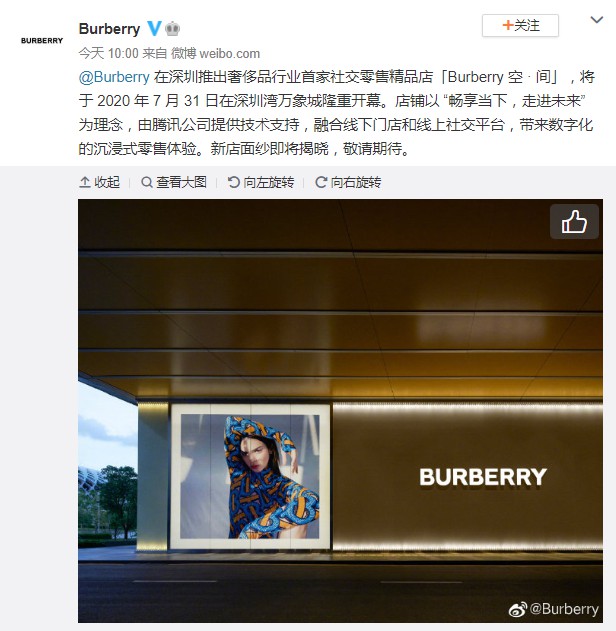
Task: Collapse the image via 收起 text
Action: [107, 183]
